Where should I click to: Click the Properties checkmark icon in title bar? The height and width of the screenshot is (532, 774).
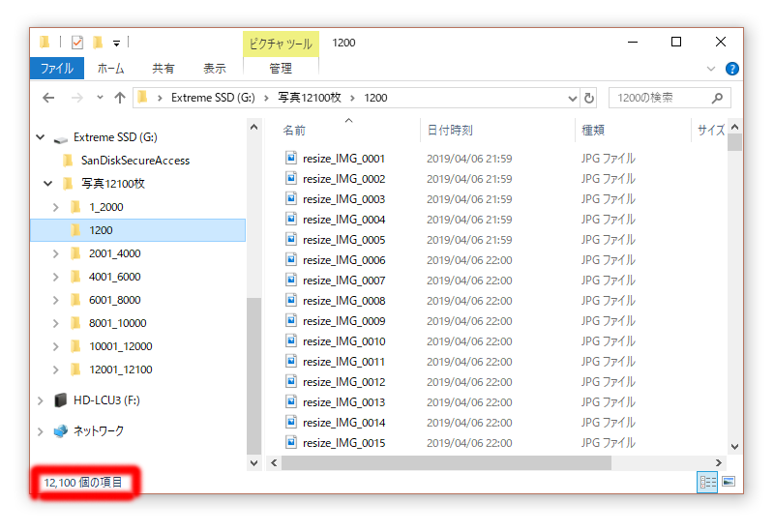click(77, 43)
